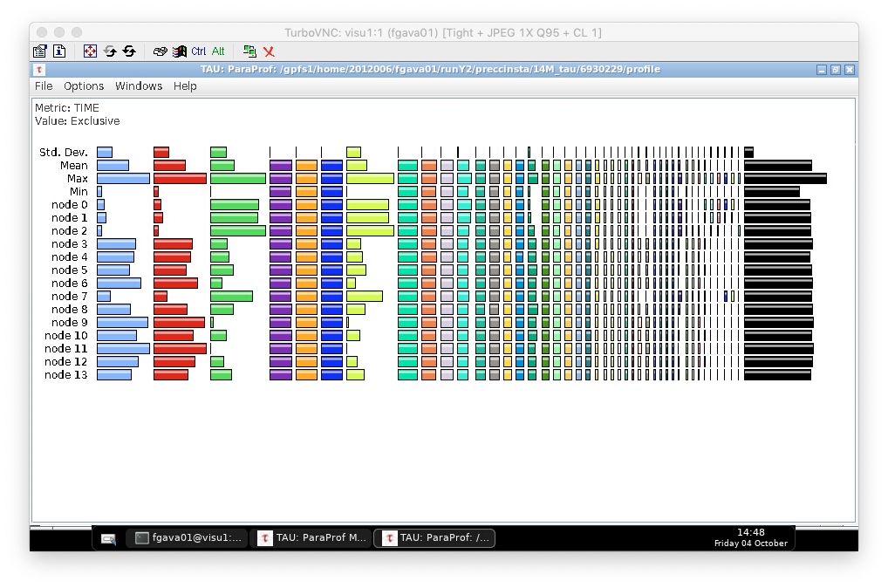Image resolution: width=888 pixels, height=588 pixels.
Task: Switch to TAU: ParaProf M... taskbar window
Action: 311,537
